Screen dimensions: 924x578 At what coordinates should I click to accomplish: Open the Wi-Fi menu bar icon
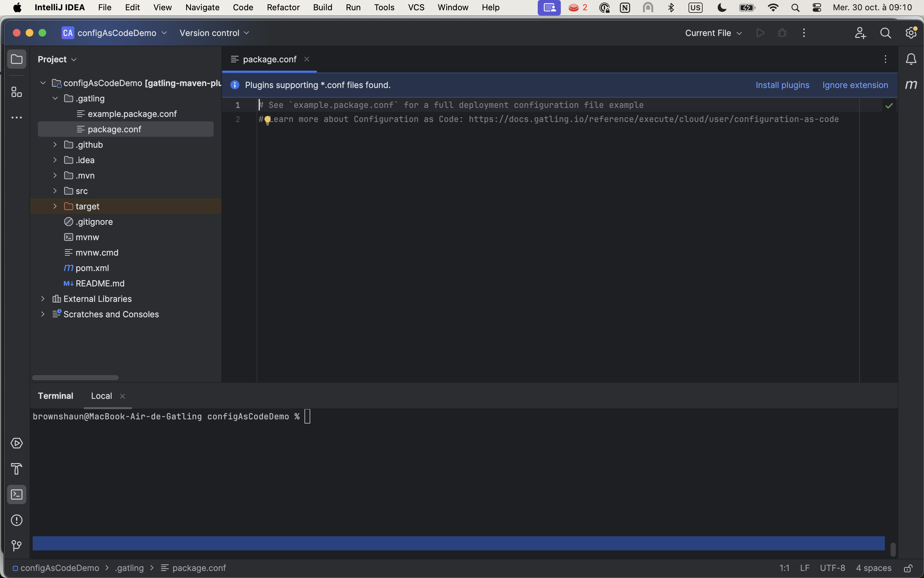(773, 8)
